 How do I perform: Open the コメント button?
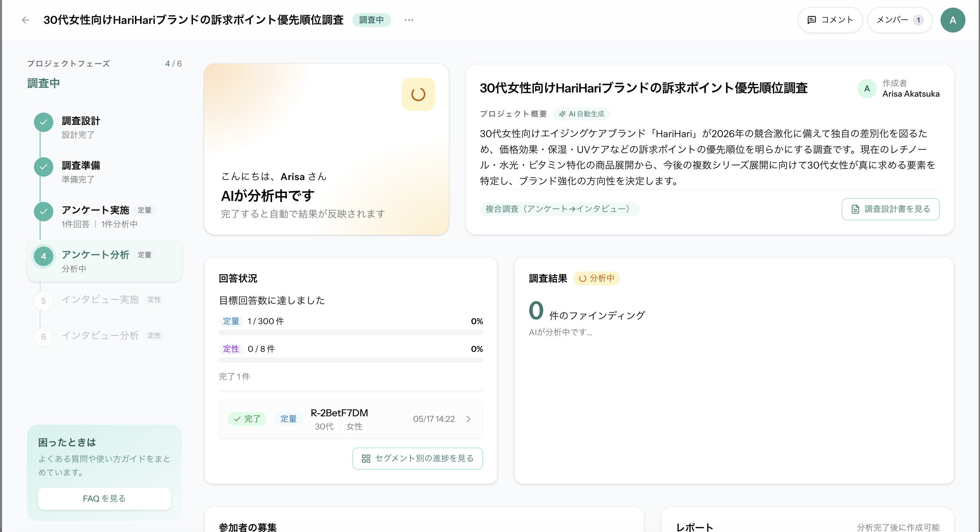coord(830,20)
